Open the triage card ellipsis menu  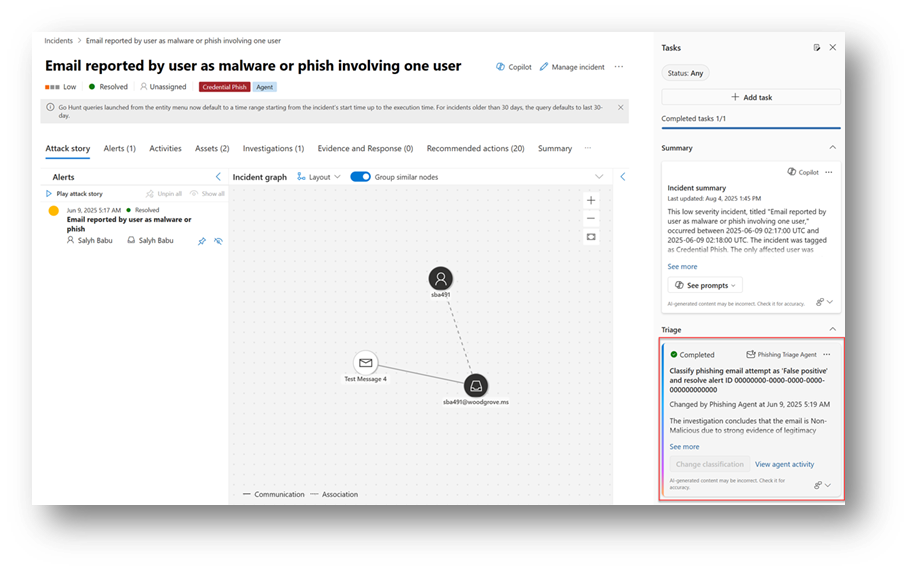pos(827,354)
